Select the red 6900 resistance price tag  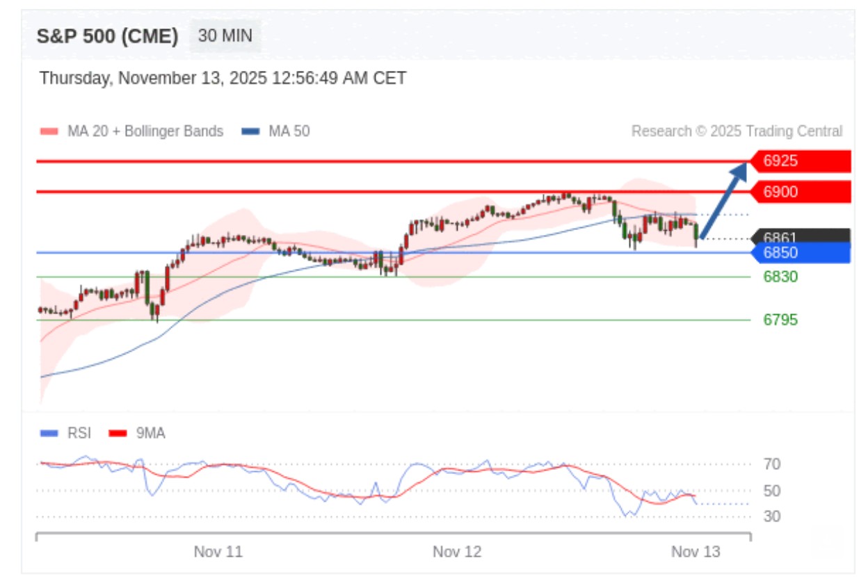click(x=800, y=192)
